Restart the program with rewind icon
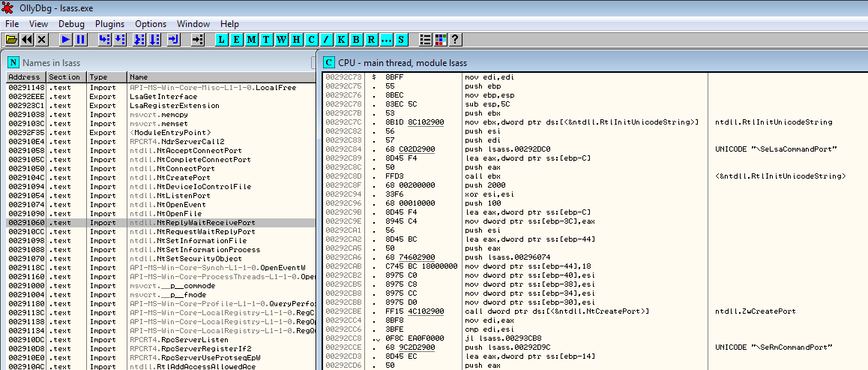Viewport: 868px width, 370px height. click(27, 39)
